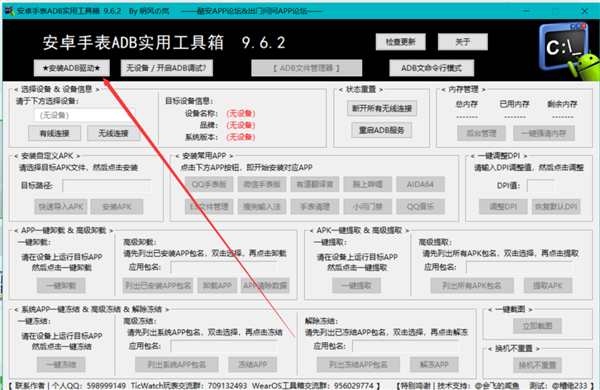The width and height of the screenshot is (600, 390).
Task: Install 搜狗输入法 app
Action: click(262, 207)
